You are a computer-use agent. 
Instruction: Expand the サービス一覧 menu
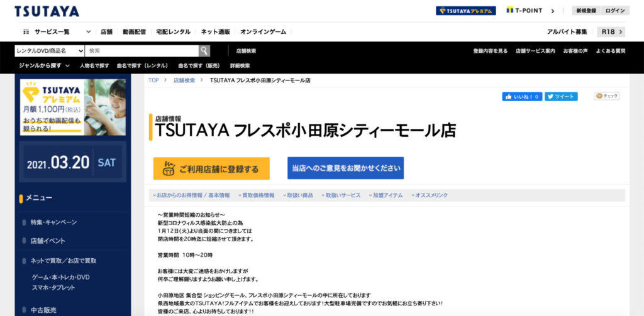click(x=57, y=31)
